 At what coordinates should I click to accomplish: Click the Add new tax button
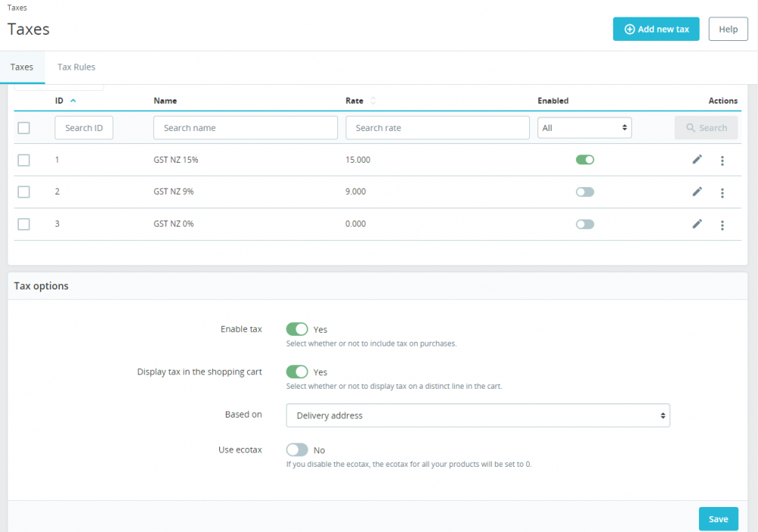(656, 29)
